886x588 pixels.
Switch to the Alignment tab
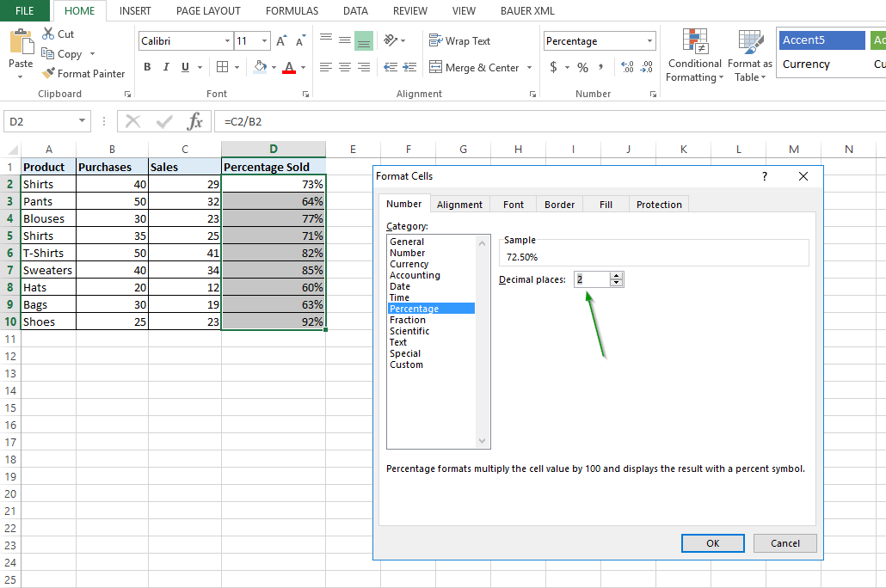[x=459, y=204]
